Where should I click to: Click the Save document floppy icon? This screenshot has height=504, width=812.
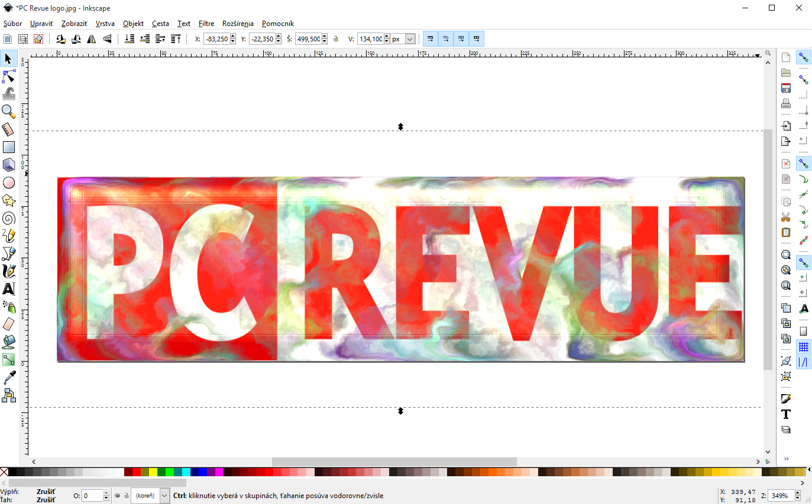pyautogui.click(x=786, y=89)
